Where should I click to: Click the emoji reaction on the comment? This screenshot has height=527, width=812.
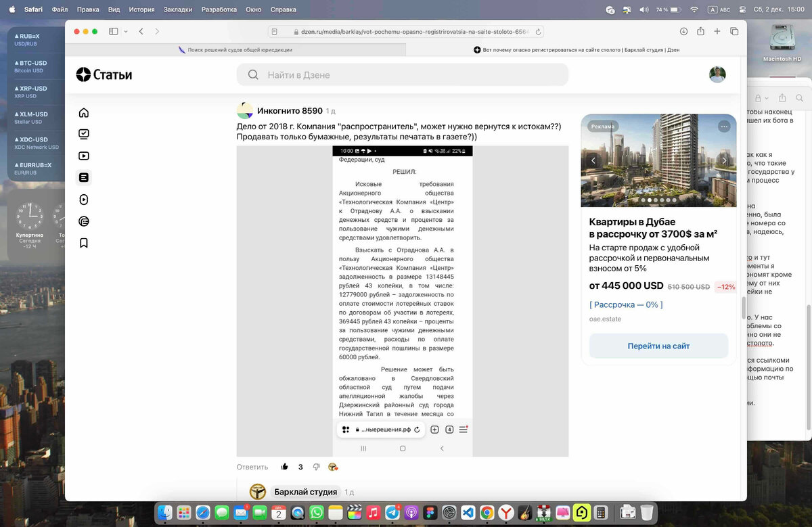click(x=332, y=467)
